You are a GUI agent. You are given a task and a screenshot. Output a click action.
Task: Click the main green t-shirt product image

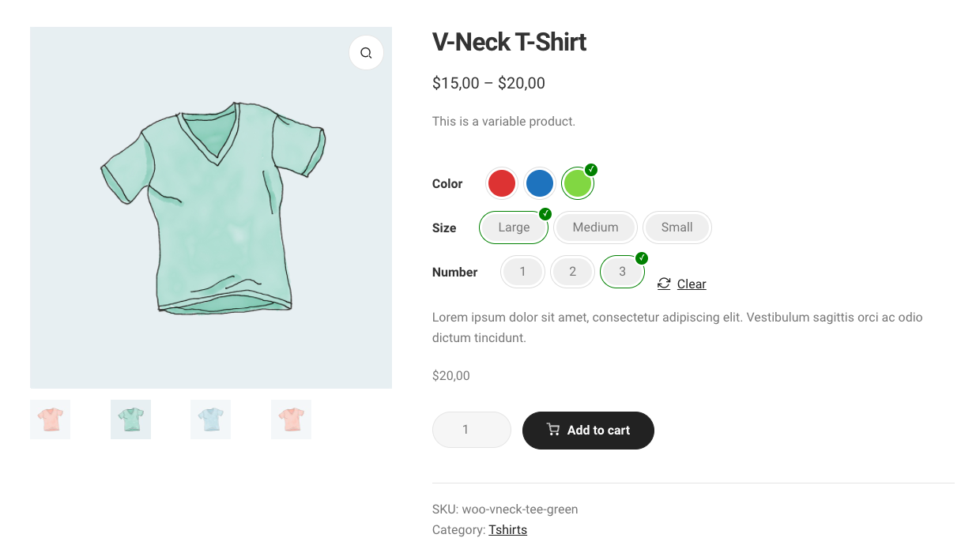211,208
